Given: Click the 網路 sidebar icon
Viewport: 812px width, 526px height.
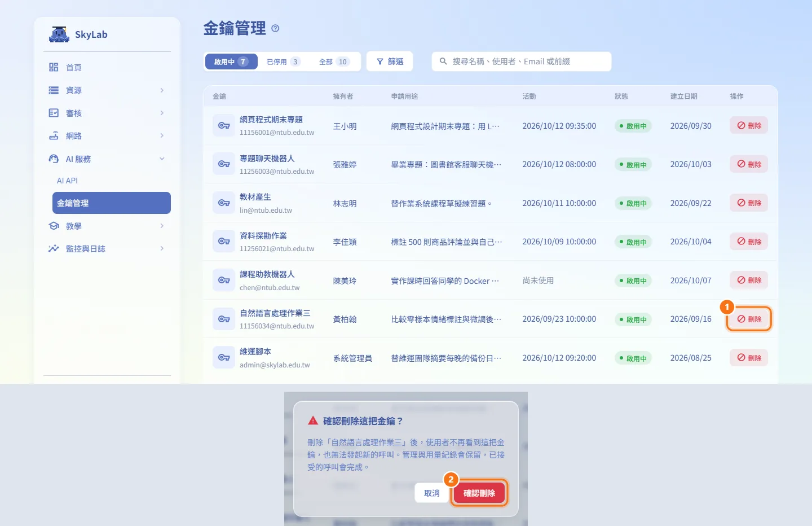Looking at the screenshot, I should (x=54, y=136).
